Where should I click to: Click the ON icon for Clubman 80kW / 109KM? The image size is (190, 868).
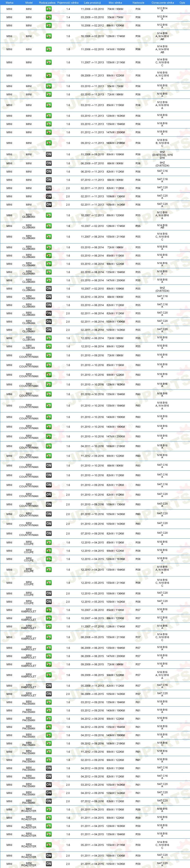49,288
